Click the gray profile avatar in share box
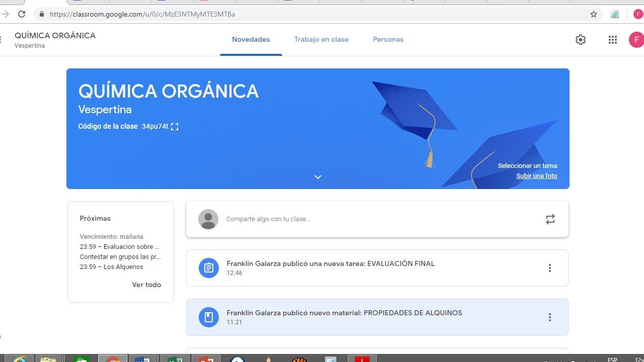Screen dimensions: 644x362 coord(208,219)
